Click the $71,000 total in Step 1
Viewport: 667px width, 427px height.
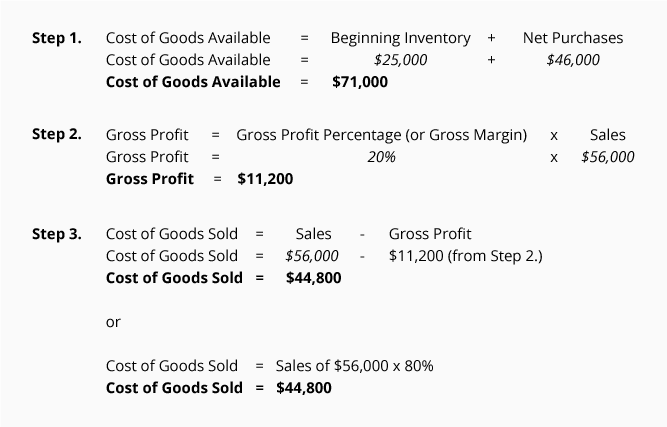pyautogui.click(x=359, y=82)
